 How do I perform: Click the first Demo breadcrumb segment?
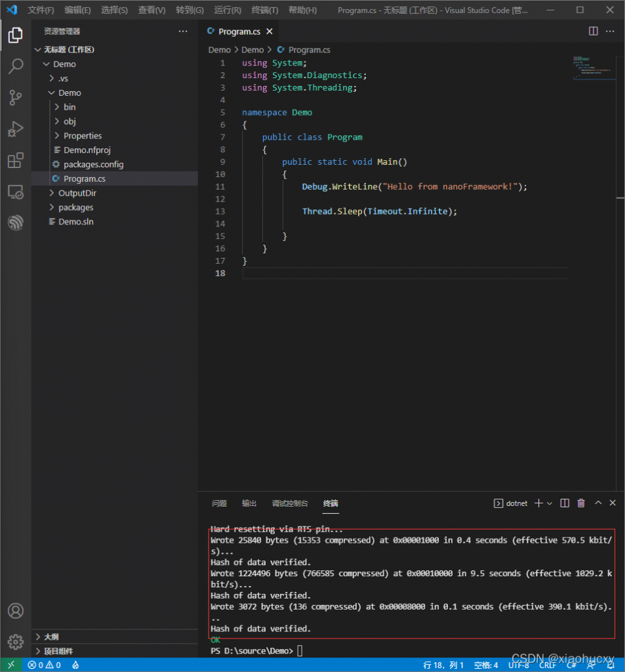click(x=219, y=50)
